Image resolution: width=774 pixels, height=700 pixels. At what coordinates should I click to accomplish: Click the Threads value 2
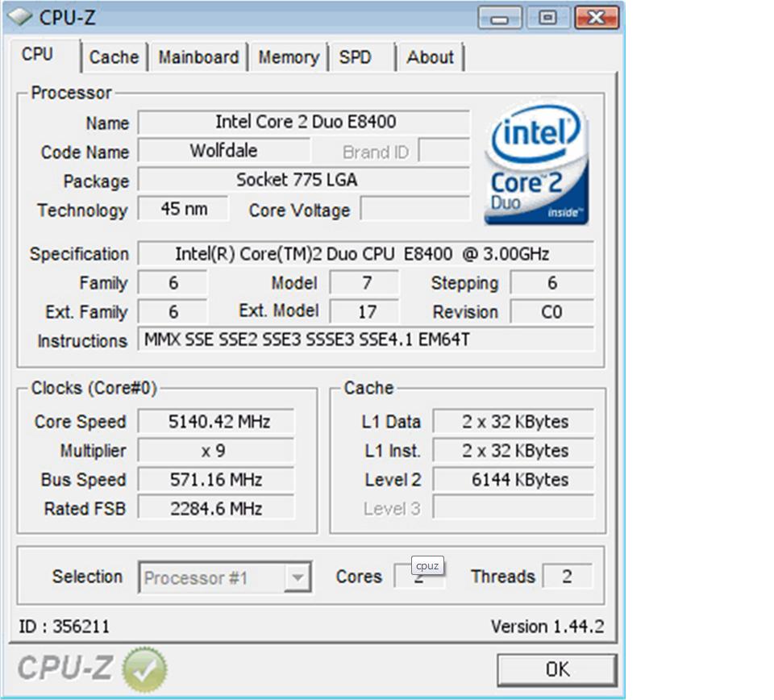pos(568,576)
